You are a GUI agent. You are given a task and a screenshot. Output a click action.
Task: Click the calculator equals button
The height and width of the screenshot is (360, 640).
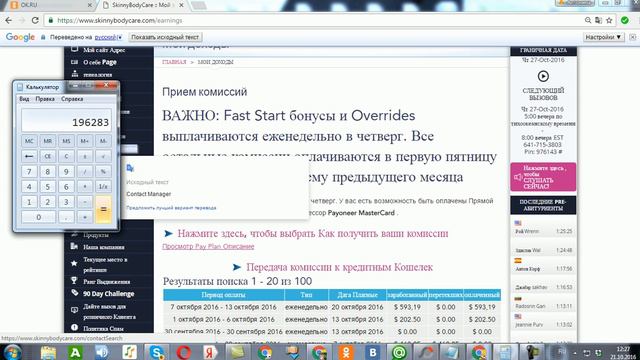click(103, 209)
